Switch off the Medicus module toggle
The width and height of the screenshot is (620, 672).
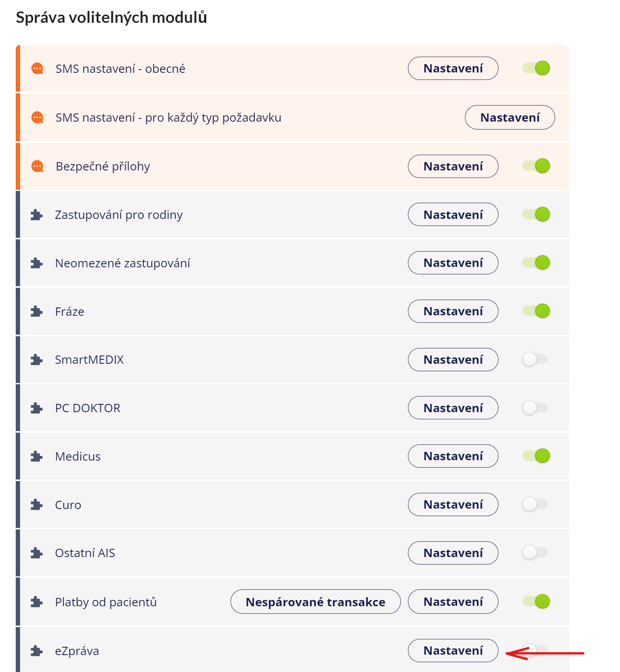(x=536, y=456)
